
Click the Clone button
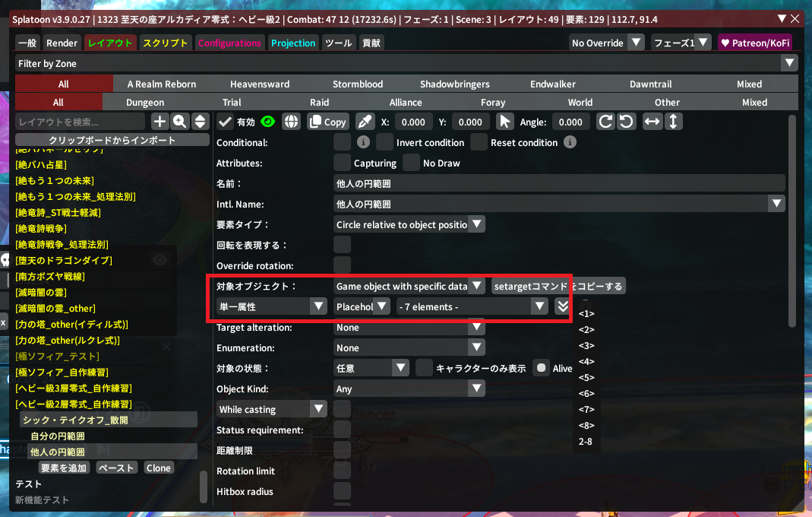[158, 468]
